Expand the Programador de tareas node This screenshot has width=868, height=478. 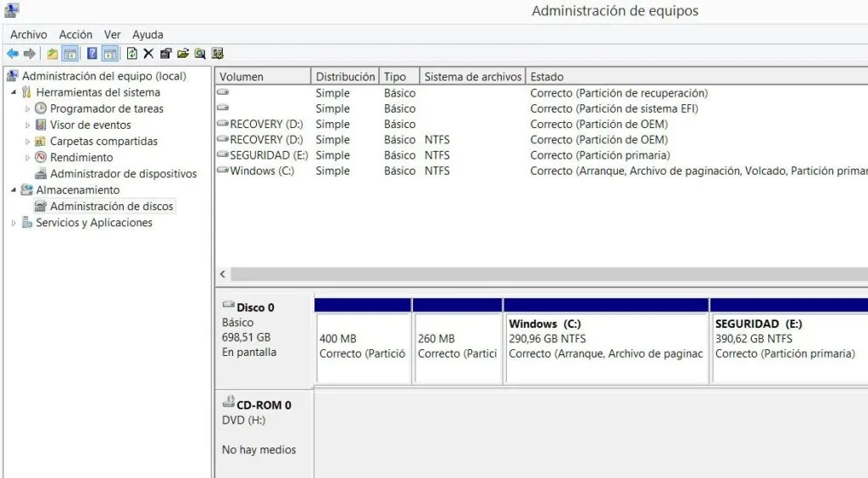pyautogui.click(x=27, y=109)
